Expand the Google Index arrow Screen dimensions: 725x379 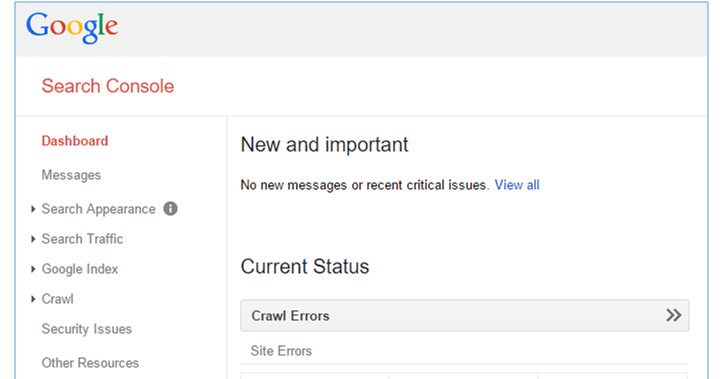pos(33,269)
